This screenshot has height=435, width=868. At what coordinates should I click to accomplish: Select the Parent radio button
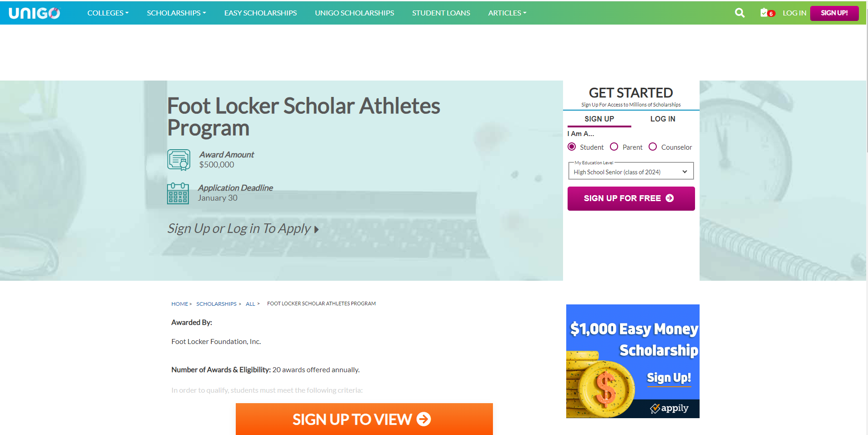point(614,147)
